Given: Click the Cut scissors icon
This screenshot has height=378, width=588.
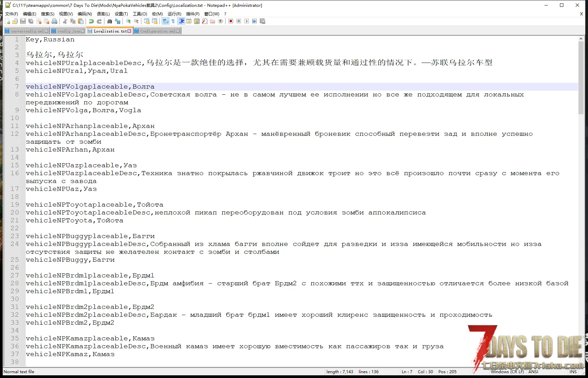Looking at the screenshot, I should coord(65,21).
